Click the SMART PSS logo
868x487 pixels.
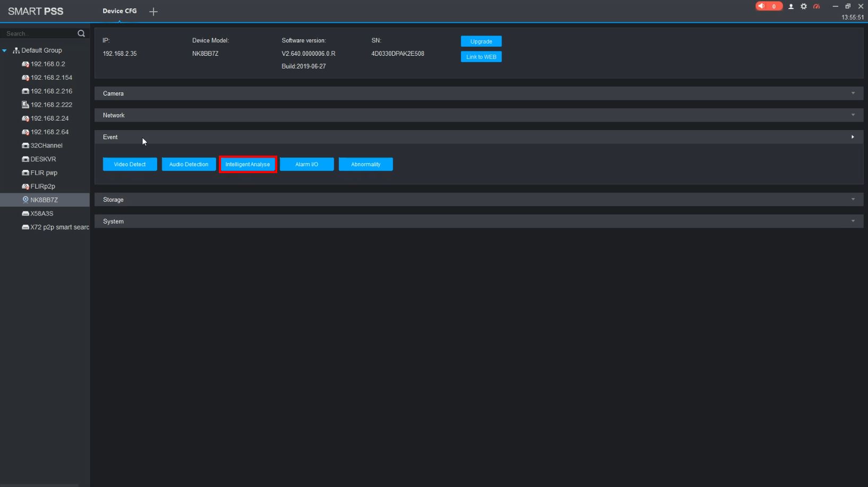[x=36, y=11]
